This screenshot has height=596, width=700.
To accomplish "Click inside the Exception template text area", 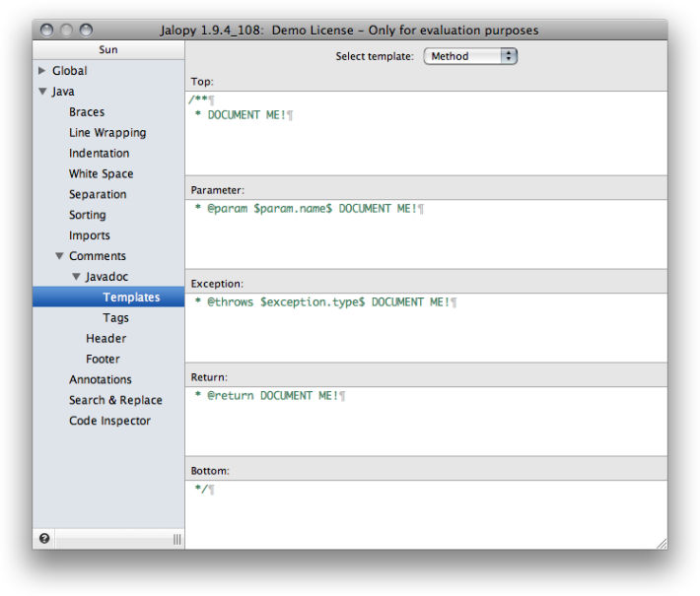I will pyautogui.click(x=426, y=328).
